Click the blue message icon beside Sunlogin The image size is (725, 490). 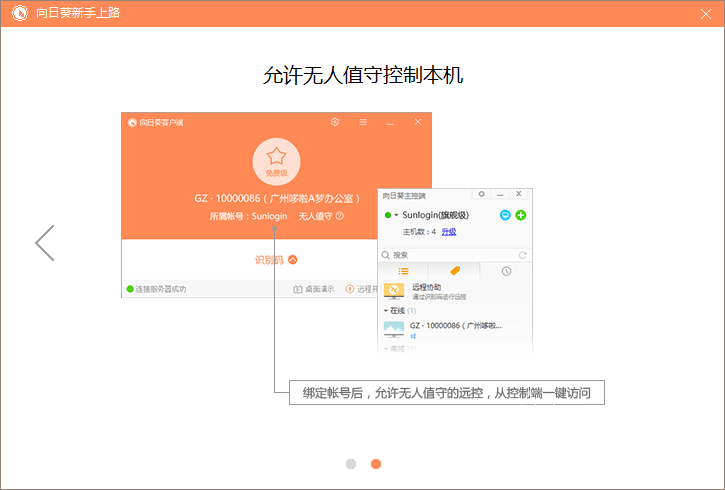(x=505, y=215)
